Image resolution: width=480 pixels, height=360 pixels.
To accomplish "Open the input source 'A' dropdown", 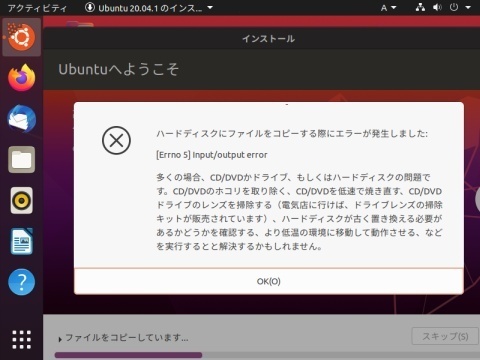I will [x=388, y=7].
